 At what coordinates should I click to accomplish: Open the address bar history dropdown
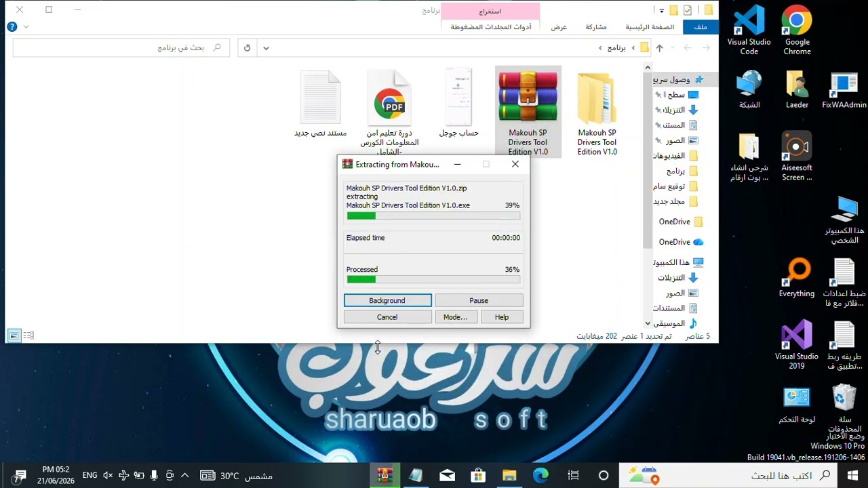tap(266, 47)
